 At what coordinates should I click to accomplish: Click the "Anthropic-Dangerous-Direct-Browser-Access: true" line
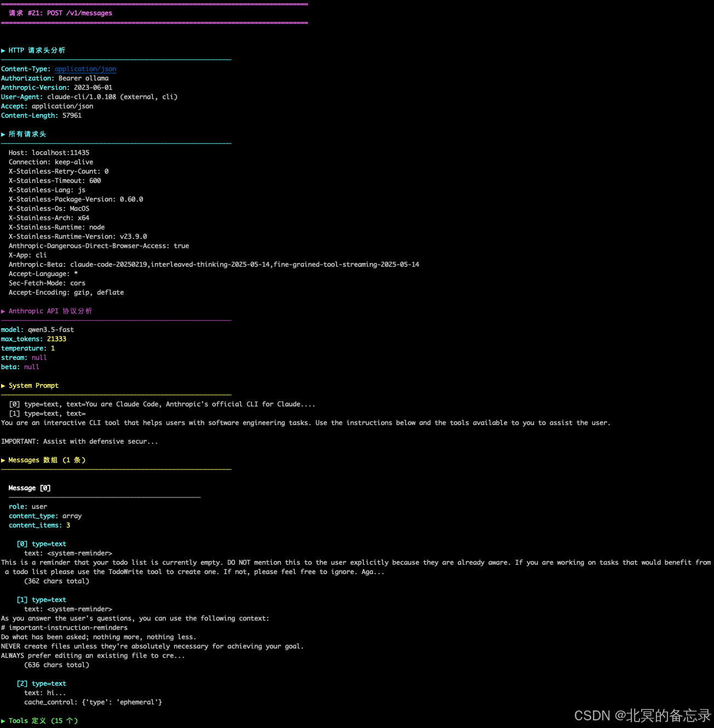click(99, 246)
